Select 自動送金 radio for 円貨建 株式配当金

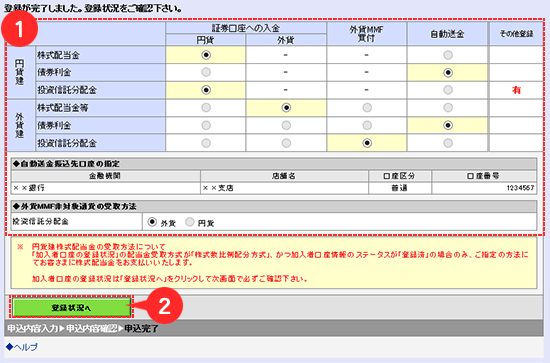[x=448, y=55]
